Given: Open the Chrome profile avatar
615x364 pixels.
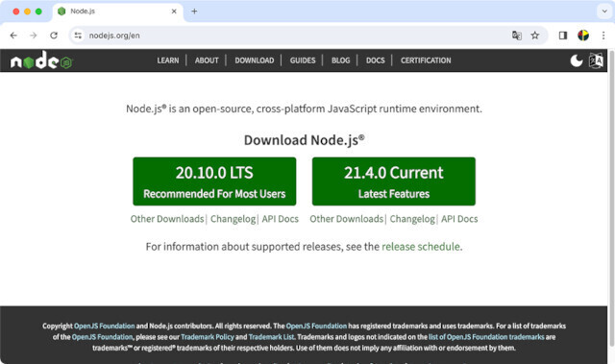Looking at the screenshot, I should click(x=583, y=36).
